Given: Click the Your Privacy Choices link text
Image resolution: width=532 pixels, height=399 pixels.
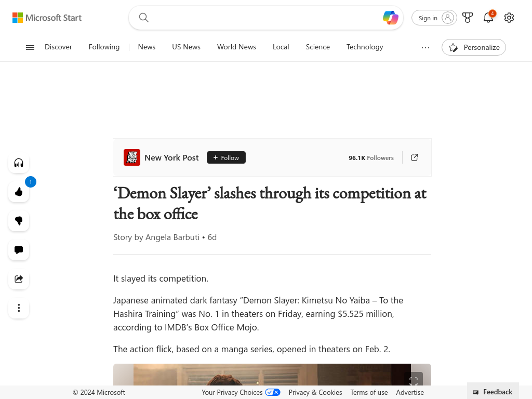Looking at the screenshot, I should pyautogui.click(x=232, y=392).
